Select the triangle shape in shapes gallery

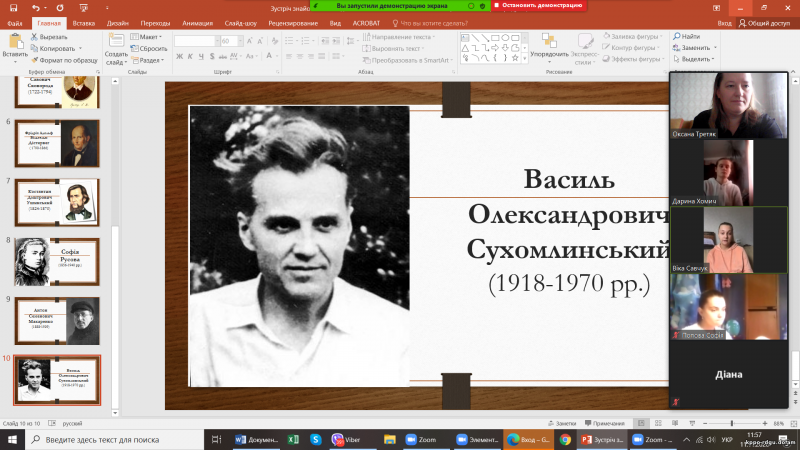[465, 48]
